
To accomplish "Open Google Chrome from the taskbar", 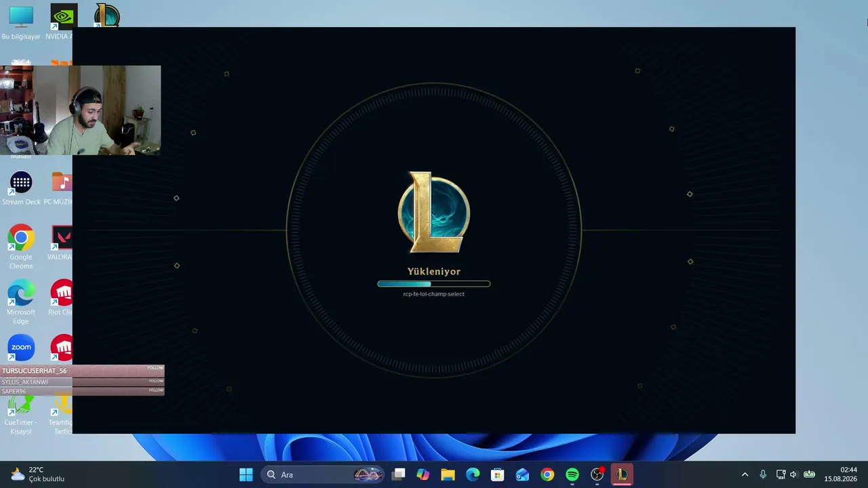I will (547, 474).
